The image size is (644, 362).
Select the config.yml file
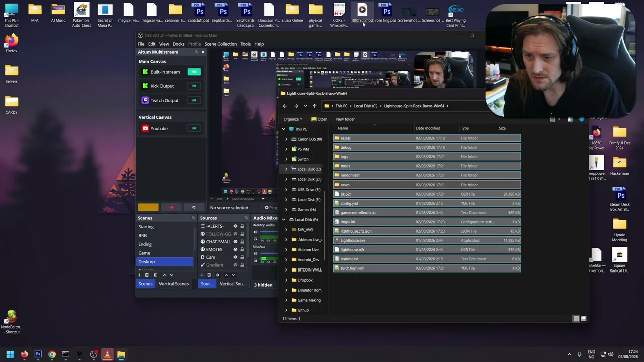pos(427,203)
